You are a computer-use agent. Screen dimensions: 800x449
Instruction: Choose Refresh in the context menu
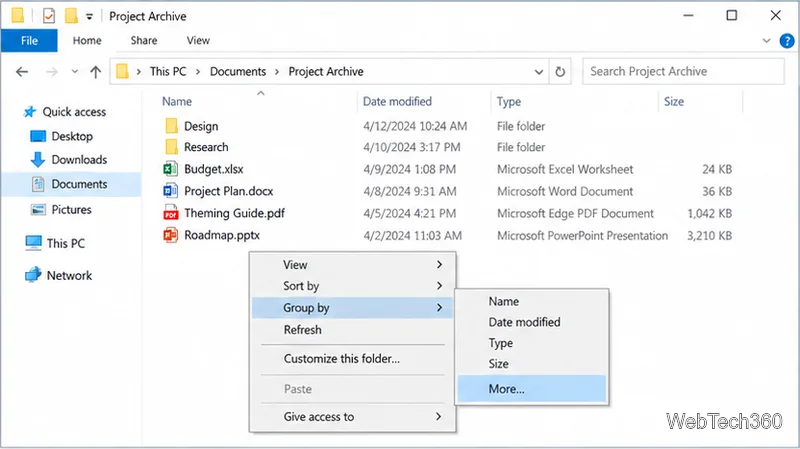(352, 330)
